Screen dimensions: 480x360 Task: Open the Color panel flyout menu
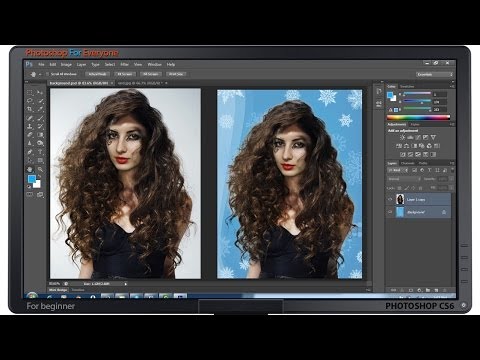(452, 86)
